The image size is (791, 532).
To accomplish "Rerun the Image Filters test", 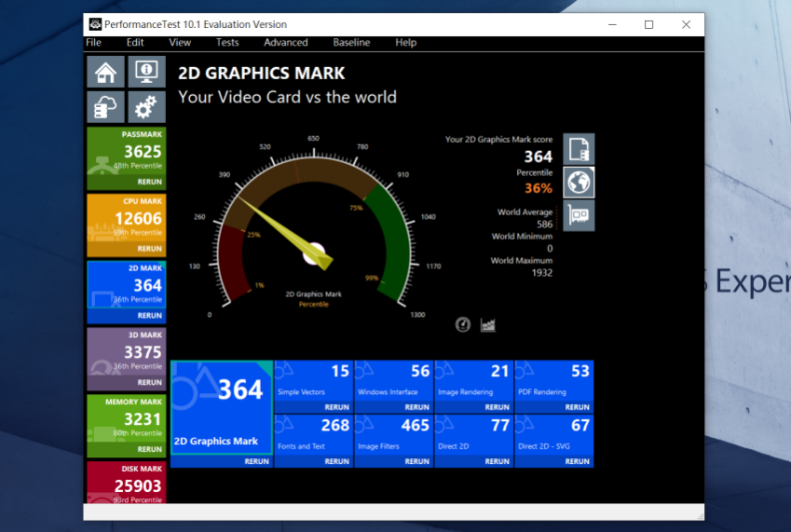I will coord(417,461).
